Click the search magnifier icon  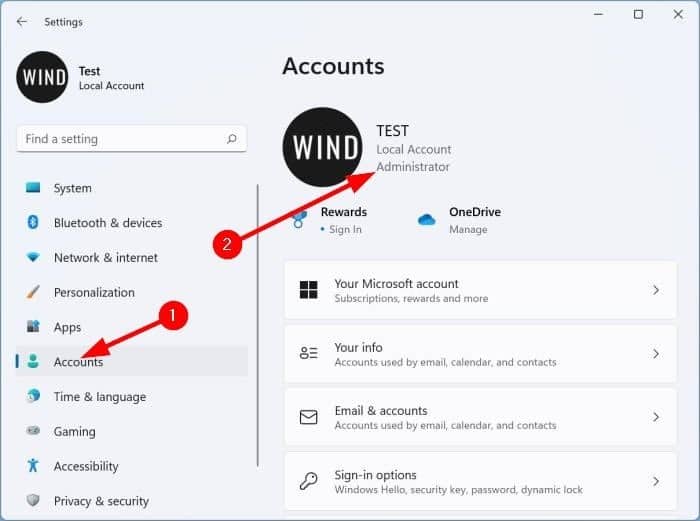click(x=231, y=139)
